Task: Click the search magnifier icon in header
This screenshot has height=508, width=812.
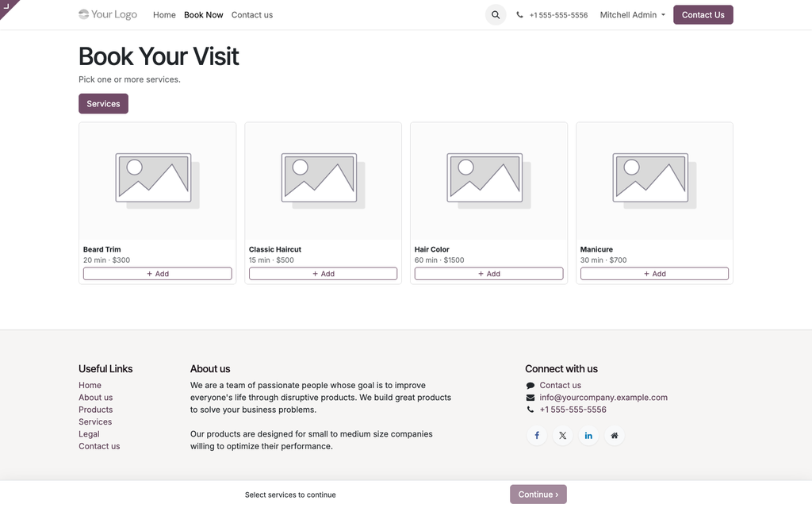Action: [496, 15]
